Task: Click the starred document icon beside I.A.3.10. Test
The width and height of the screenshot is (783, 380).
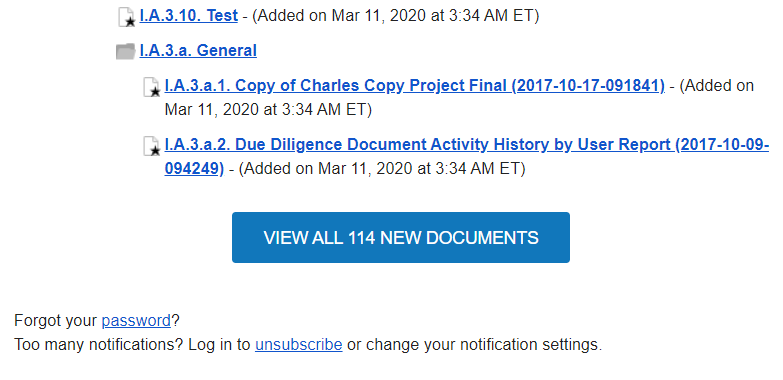Action: 127,17
